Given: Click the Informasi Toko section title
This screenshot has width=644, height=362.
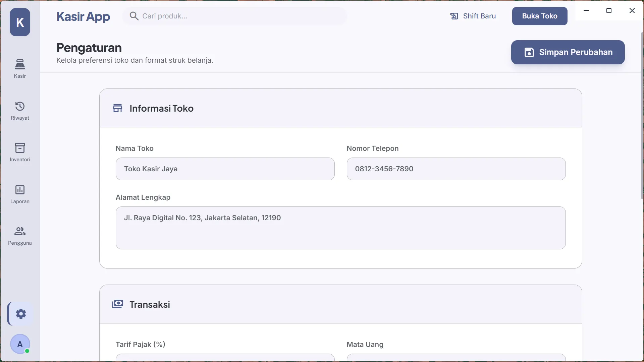Looking at the screenshot, I should tap(161, 108).
